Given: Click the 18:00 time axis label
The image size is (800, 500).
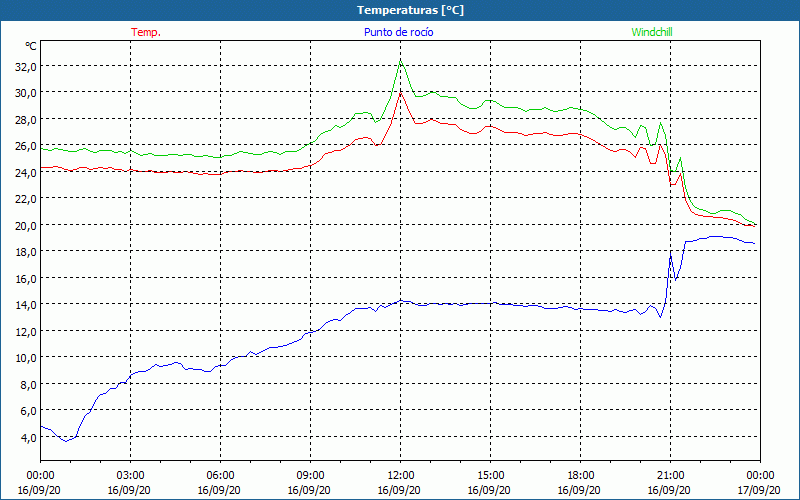Looking at the screenshot, I should pyautogui.click(x=580, y=475).
